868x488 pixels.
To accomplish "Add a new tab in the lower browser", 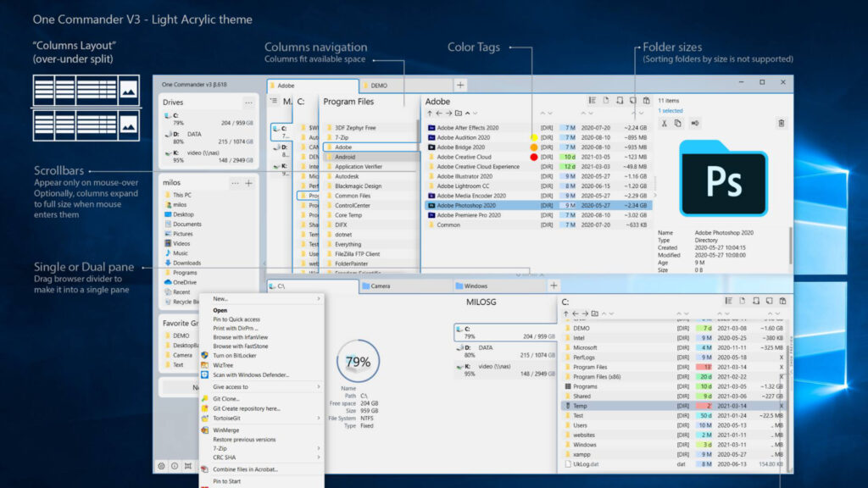I will 554,286.
